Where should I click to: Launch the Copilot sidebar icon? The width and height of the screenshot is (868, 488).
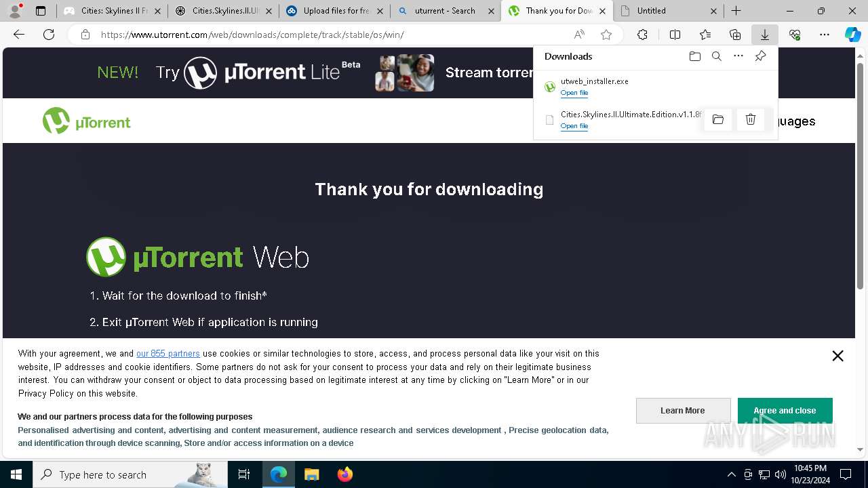(853, 35)
